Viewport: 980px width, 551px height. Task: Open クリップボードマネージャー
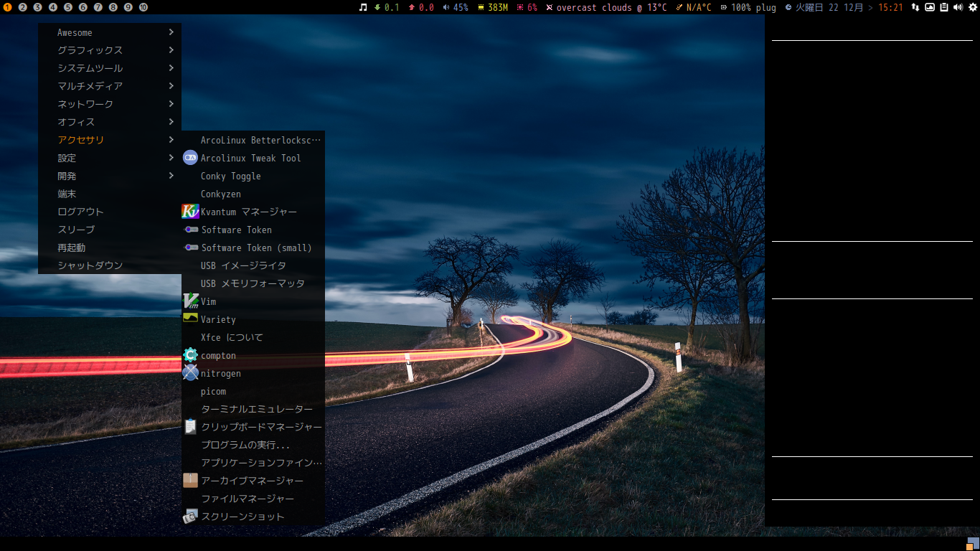click(253, 427)
